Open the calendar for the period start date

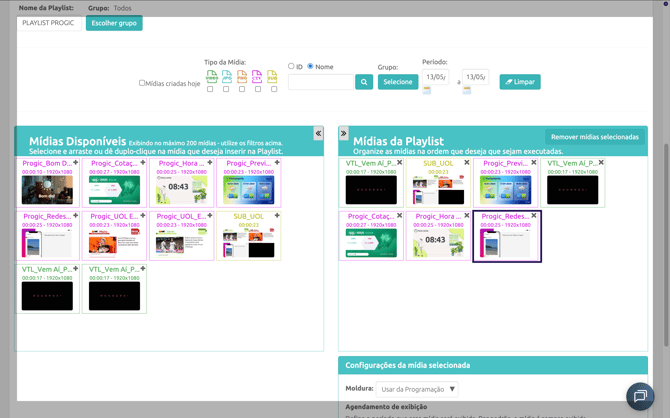click(x=426, y=90)
